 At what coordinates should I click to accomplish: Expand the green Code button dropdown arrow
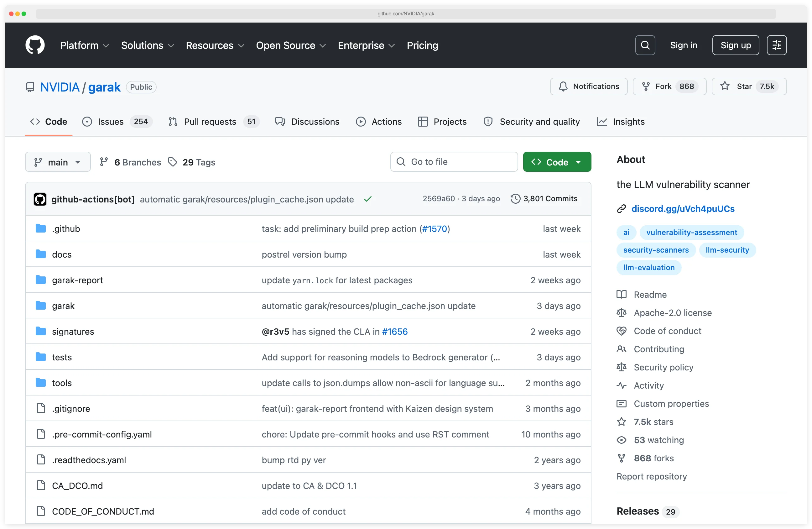point(579,162)
